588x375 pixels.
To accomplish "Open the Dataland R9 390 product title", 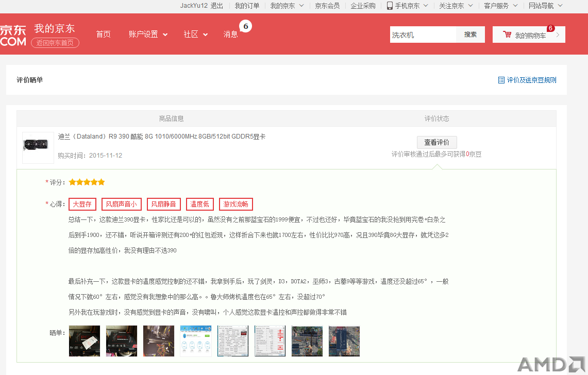I will click(x=162, y=137).
